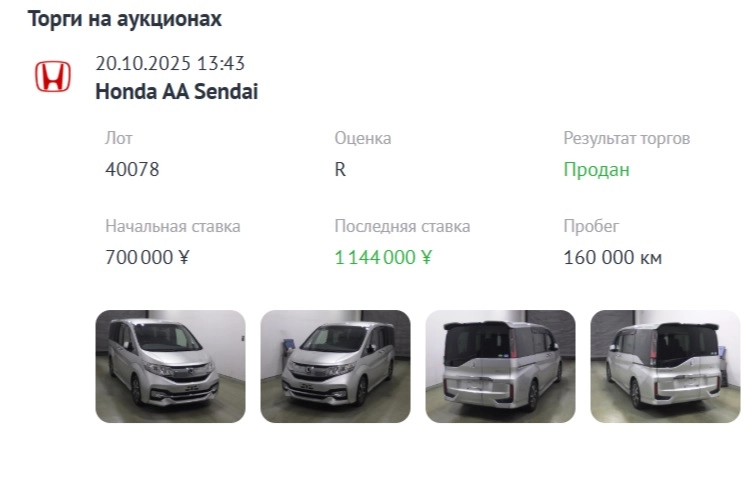This screenshot has height=480, width=755.
Task: Click the red Honda logo icon
Action: pos(53,77)
